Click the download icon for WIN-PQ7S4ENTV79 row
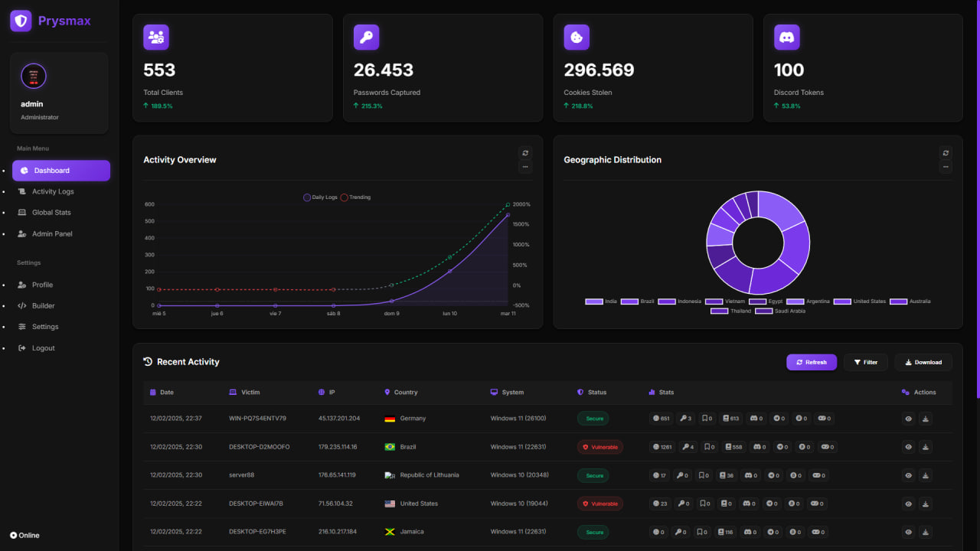 pyautogui.click(x=925, y=419)
